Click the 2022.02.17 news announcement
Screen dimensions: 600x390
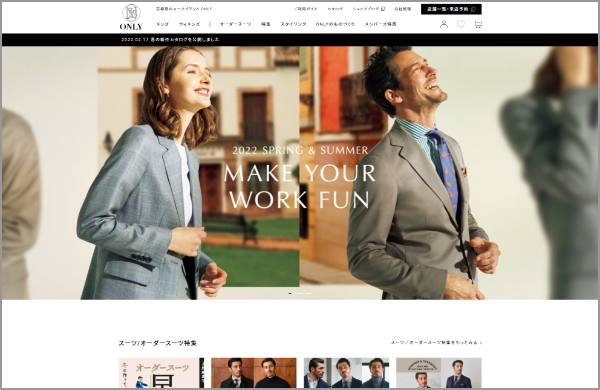click(x=170, y=39)
